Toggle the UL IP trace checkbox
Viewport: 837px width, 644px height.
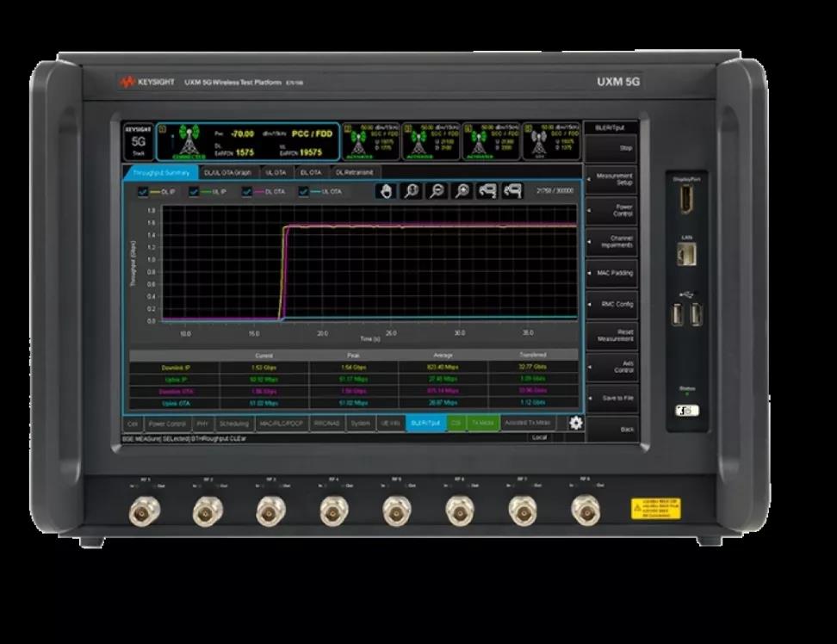pos(194,191)
